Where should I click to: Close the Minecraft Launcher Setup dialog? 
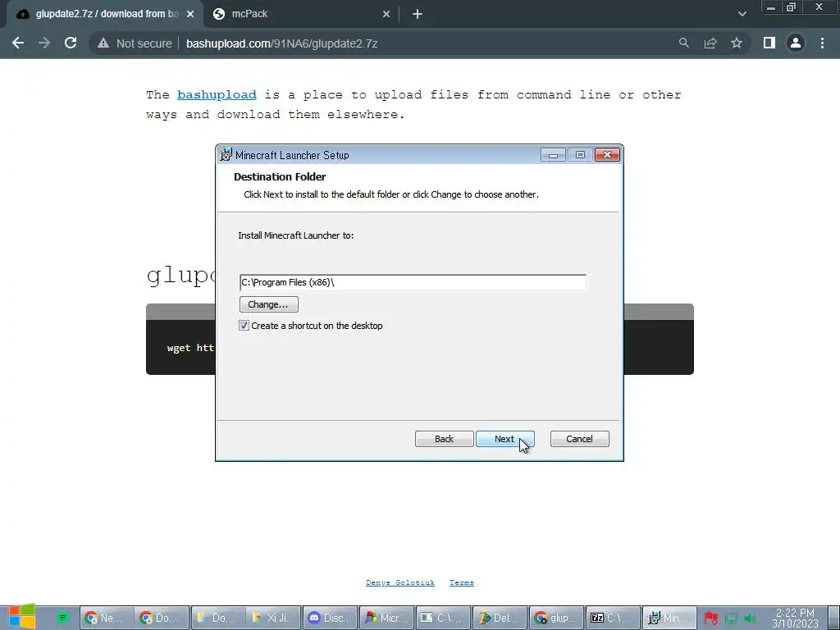(x=607, y=155)
